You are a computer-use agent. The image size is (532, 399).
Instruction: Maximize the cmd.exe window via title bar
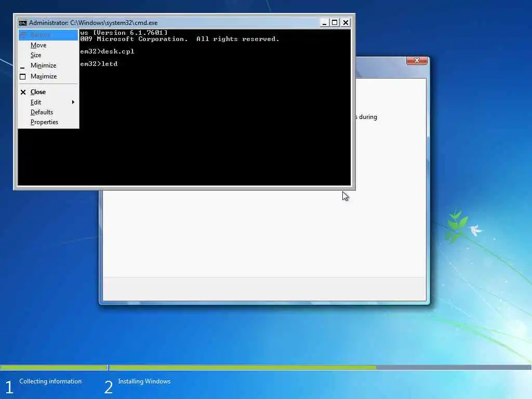pyautogui.click(x=335, y=23)
